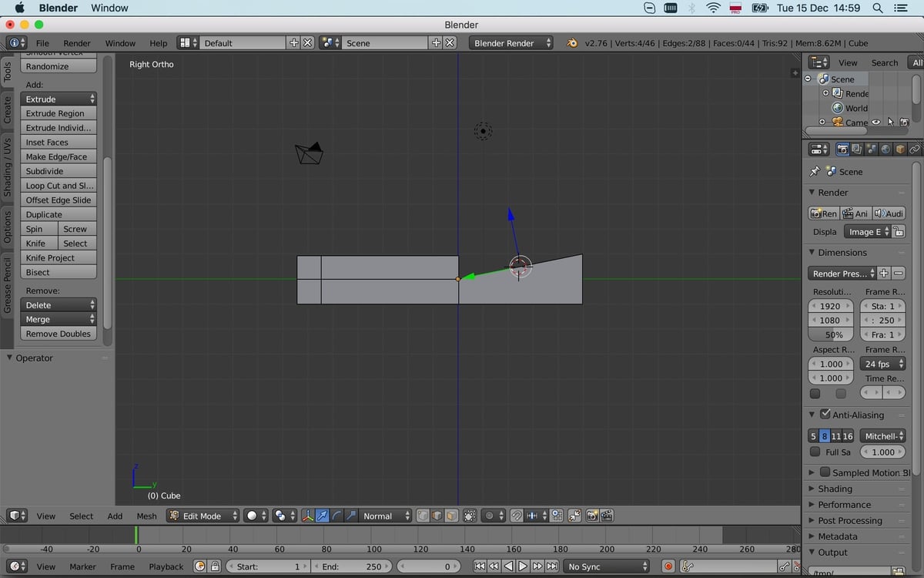This screenshot has height=578, width=924.
Task: Open the Render properties tab (camera icon)
Action: tap(843, 149)
